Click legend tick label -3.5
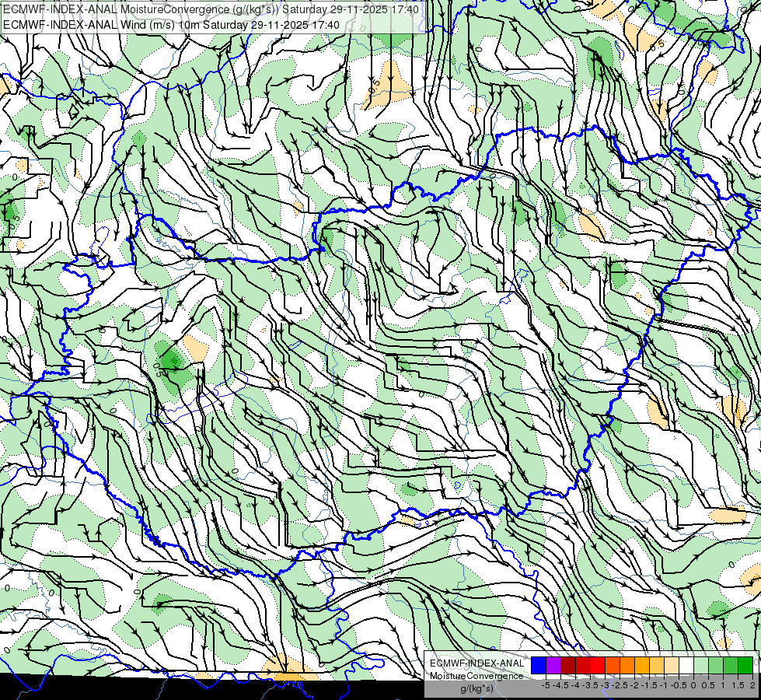 pos(590,685)
